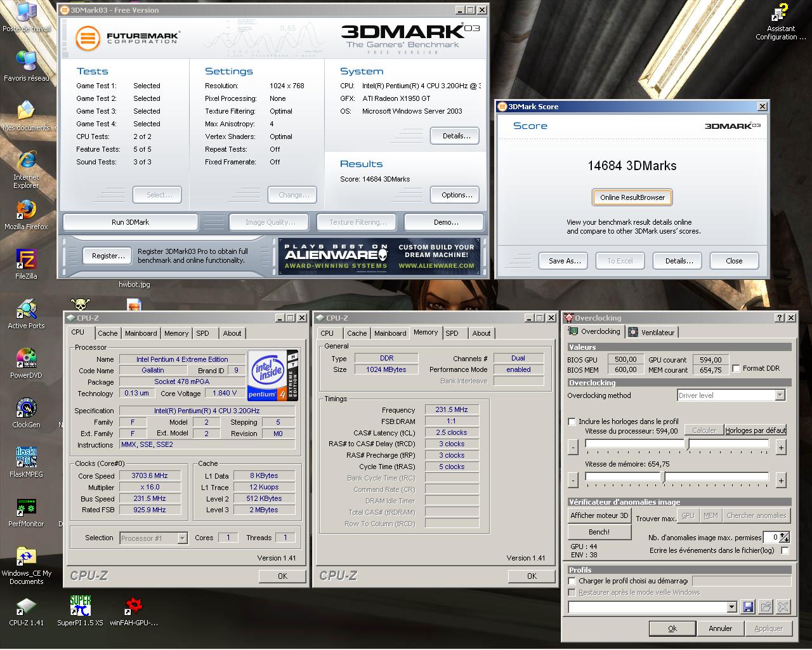This screenshot has height=650, width=812.
Task: Click delete-profile X icon in Profils
Action: click(x=783, y=607)
